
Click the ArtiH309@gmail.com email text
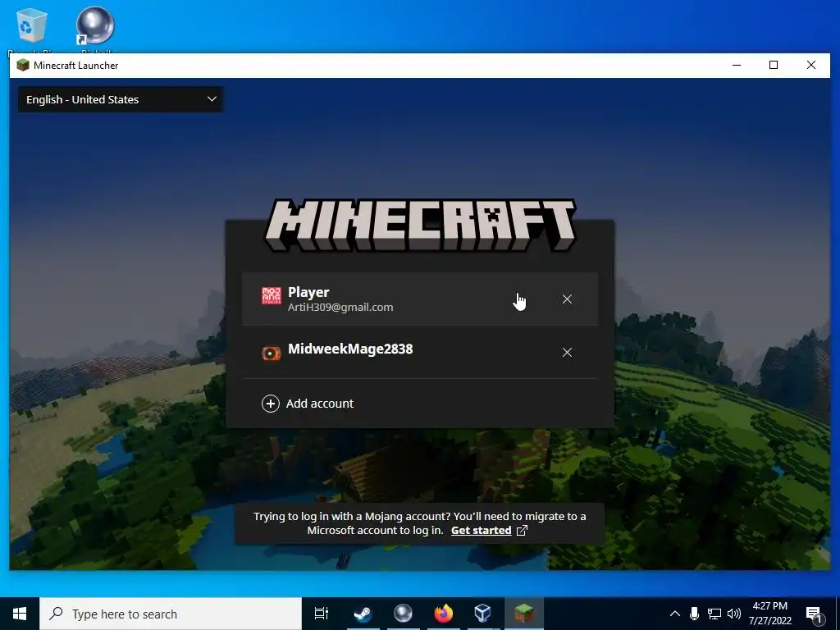340,308
